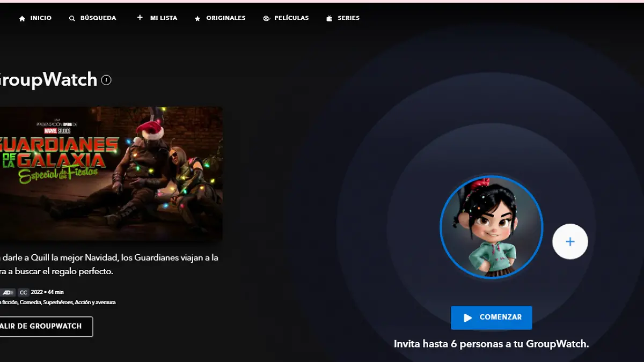Click the play triangle inside the Comenzar button
The height and width of the screenshot is (362, 644).
coord(468,317)
